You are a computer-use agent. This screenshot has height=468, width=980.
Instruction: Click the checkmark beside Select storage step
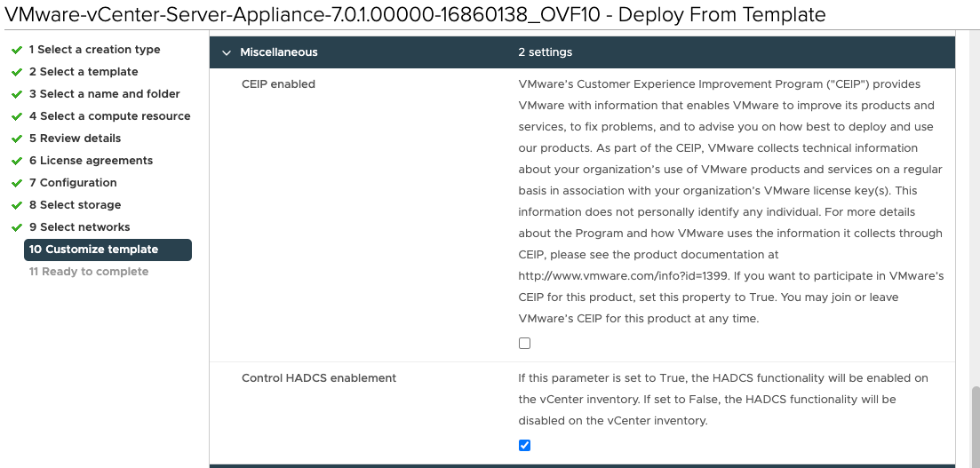click(x=17, y=205)
